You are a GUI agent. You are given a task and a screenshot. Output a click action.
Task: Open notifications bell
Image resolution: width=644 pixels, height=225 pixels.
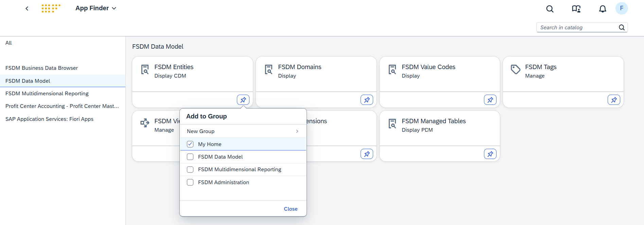point(603,9)
